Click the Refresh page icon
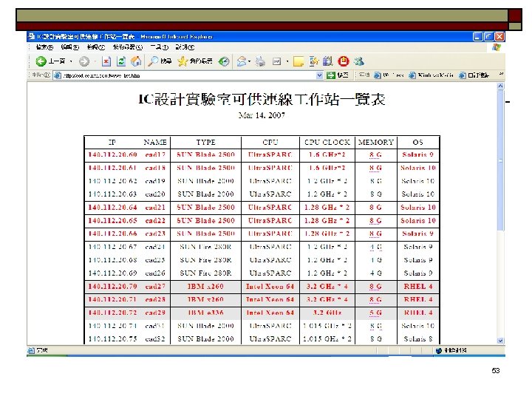 point(121,61)
